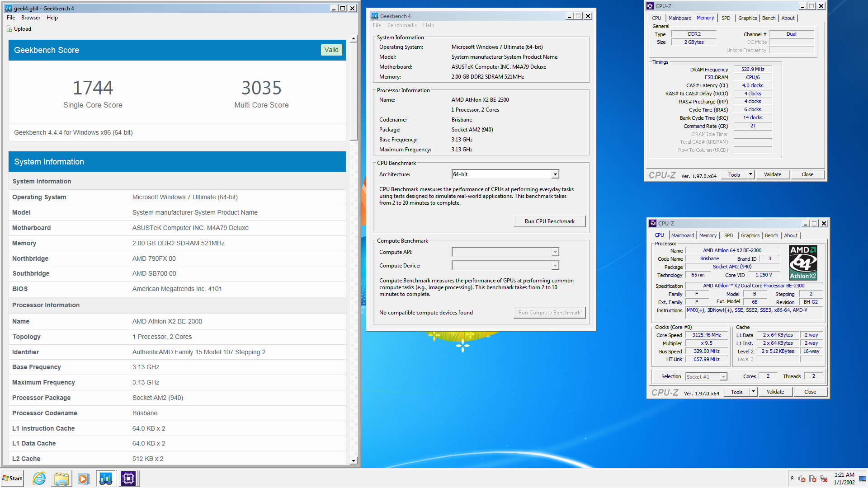Open the Start menu

tap(12, 479)
